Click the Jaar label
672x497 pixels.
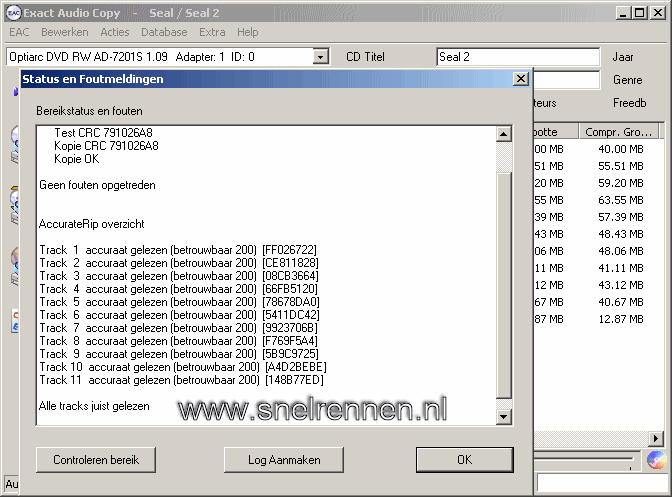pyautogui.click(x=623, y=57)
